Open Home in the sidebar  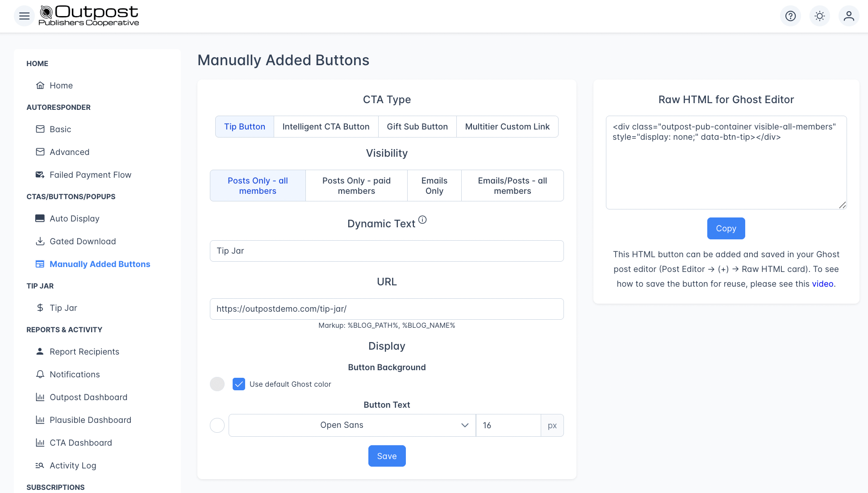tap(61, 85)
